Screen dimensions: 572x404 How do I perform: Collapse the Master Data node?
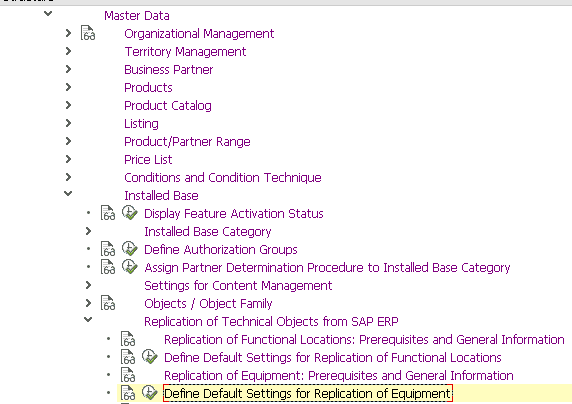(48, 14)
